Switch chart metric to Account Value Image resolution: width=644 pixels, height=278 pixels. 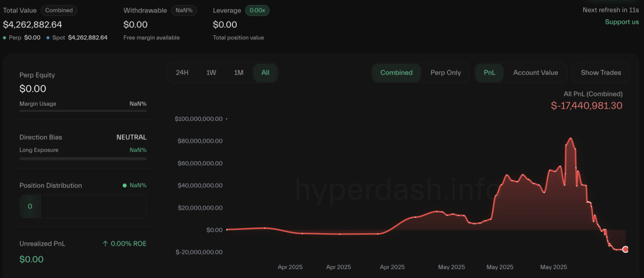click(x=536, y=73)
